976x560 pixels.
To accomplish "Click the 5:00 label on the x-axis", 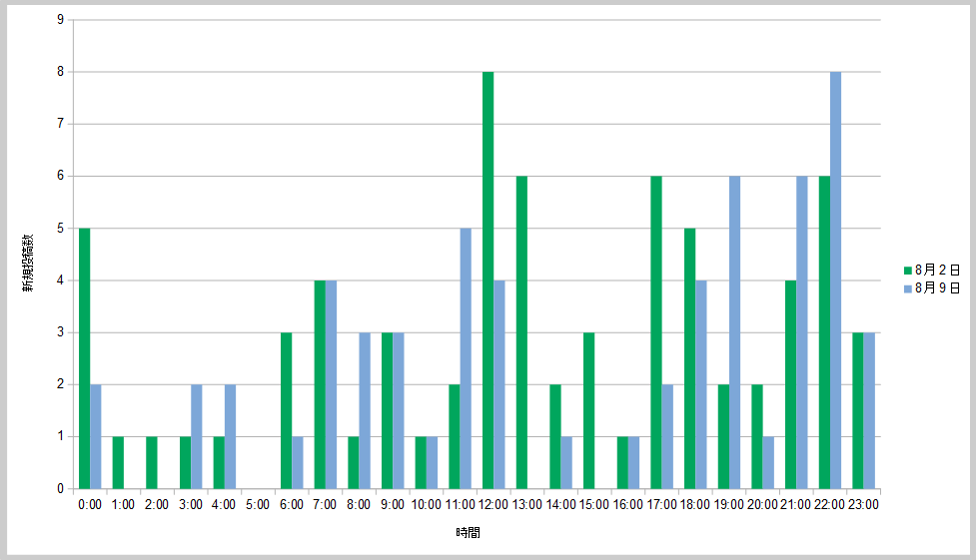I will 257,505.
